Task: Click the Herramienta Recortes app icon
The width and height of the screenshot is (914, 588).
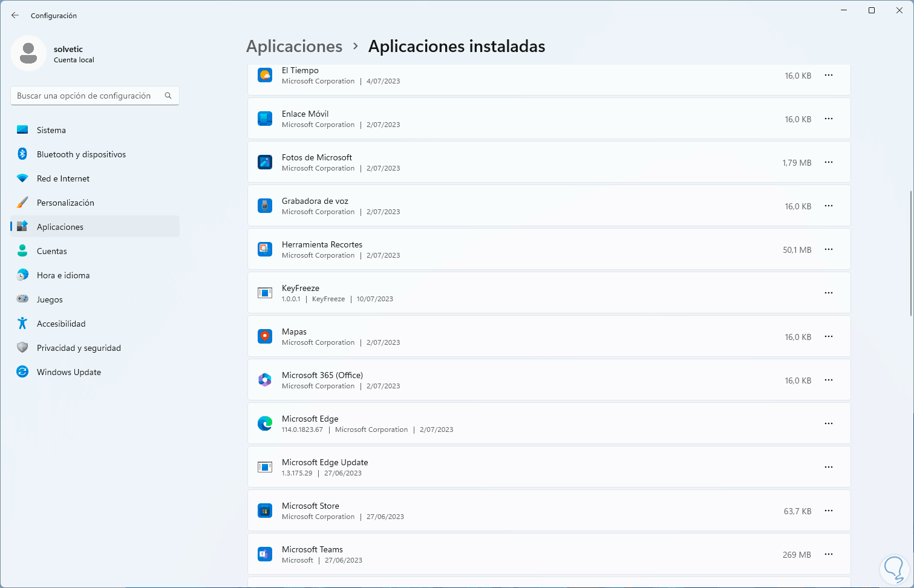Action: (x=265, y=249)
